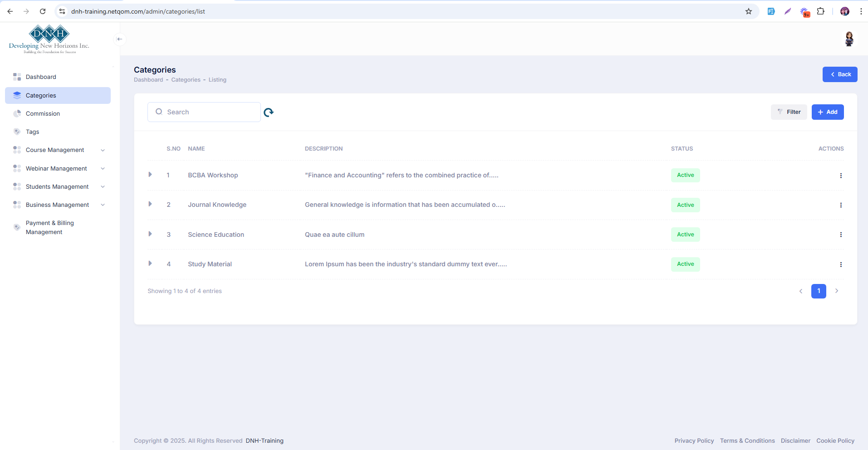Expand the Science Education row
The height and width of the screenshot is (450, 868).
coord(150,234)
